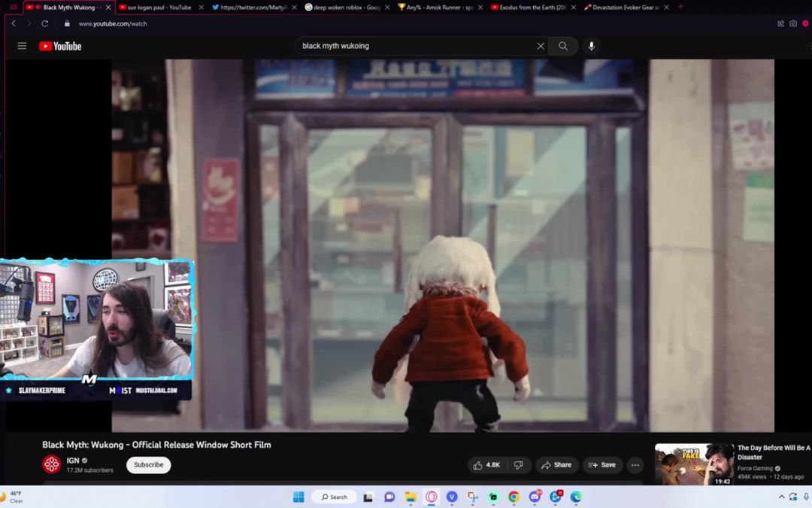Click the Share button
Viewport: 812px width, 508px height.
point(556,465)
